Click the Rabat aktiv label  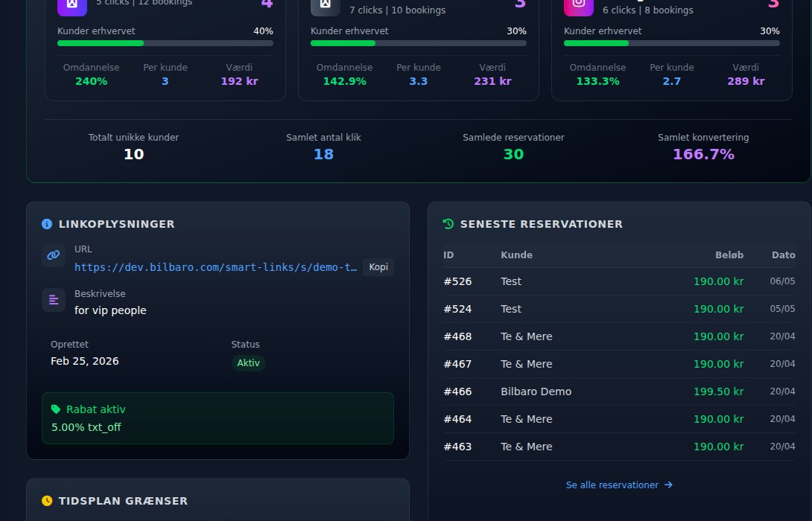point(96,409)
